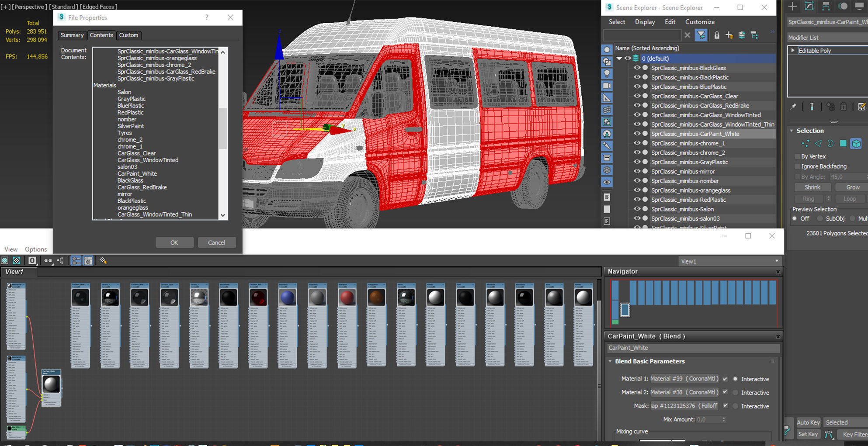Hide SprClassic_minibus-CarPaint_White via its eye icon

[637, 134]
